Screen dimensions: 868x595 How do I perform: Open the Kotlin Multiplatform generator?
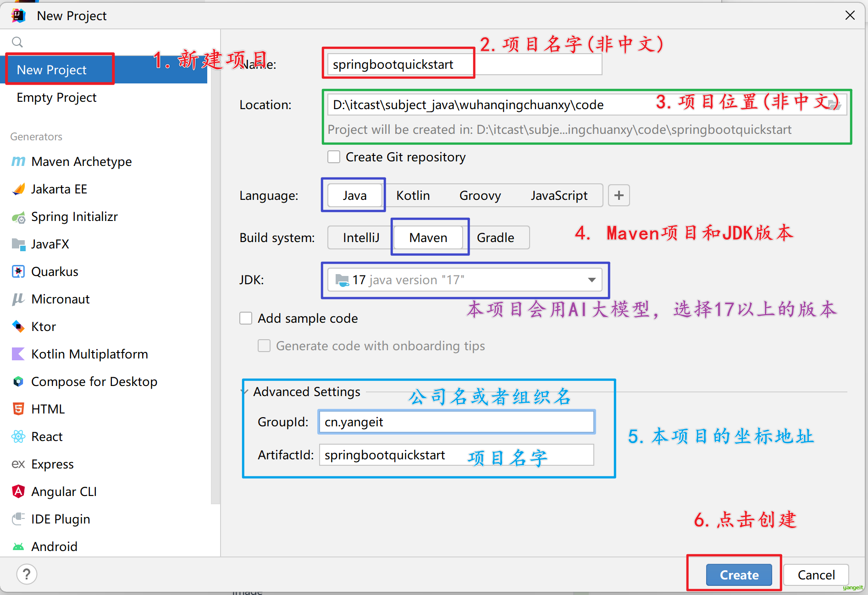click(x=89, y=354)
